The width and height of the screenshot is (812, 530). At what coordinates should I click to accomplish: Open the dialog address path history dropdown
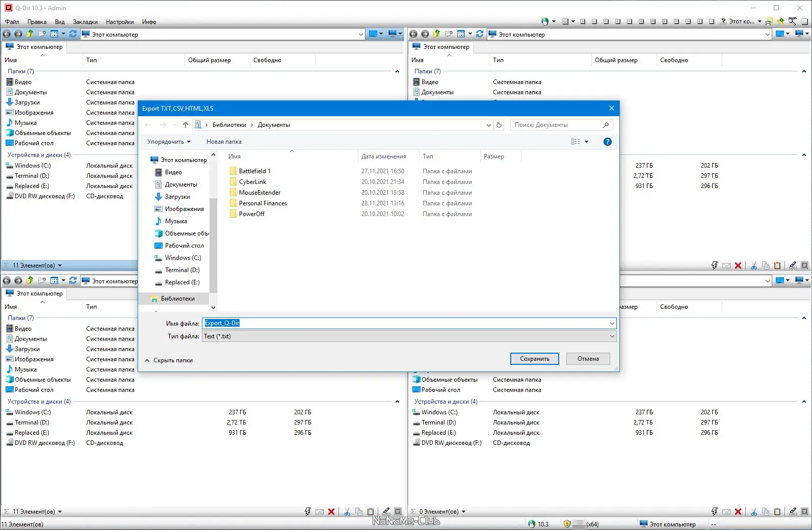pos(488,125)
